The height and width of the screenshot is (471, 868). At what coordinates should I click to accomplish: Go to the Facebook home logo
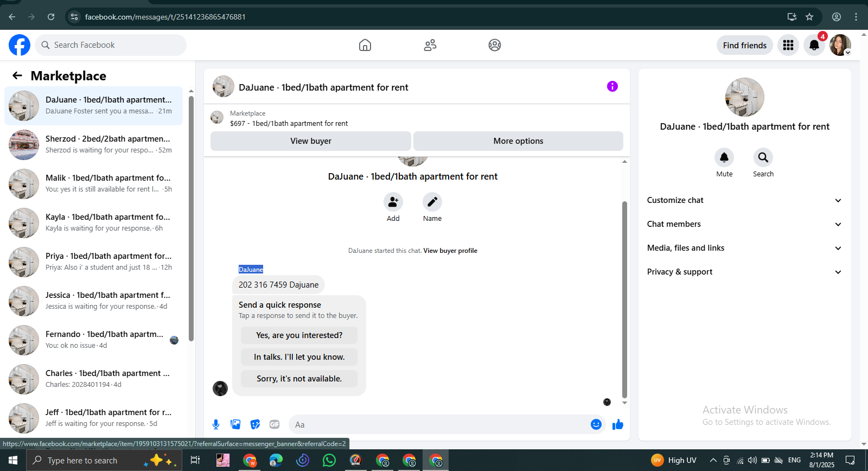[20, 45]
